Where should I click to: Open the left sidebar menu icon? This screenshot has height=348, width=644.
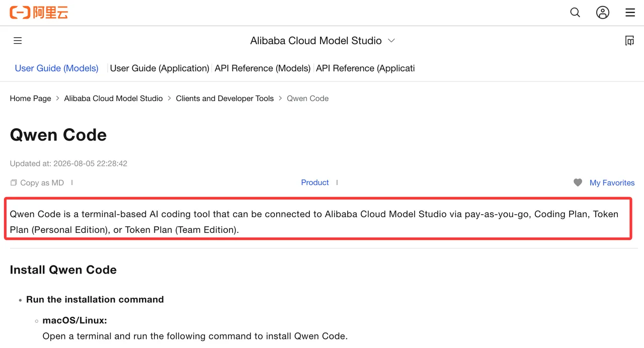coord(18,41)
